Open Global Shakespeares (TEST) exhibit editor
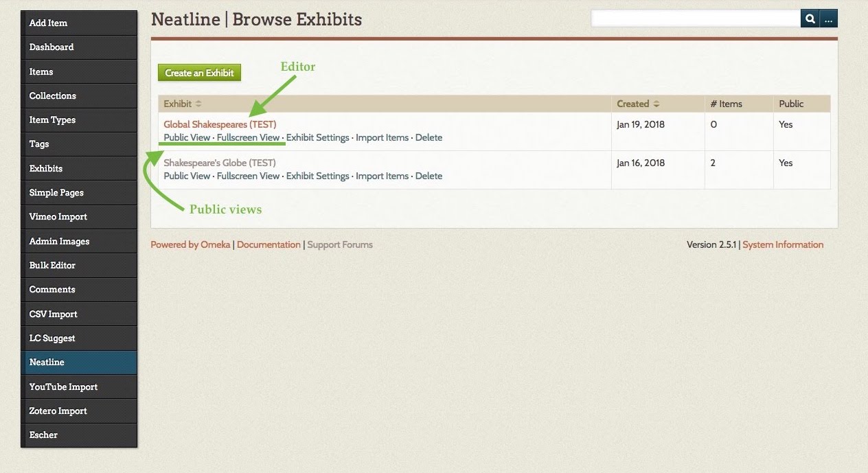 pos(220,125)
